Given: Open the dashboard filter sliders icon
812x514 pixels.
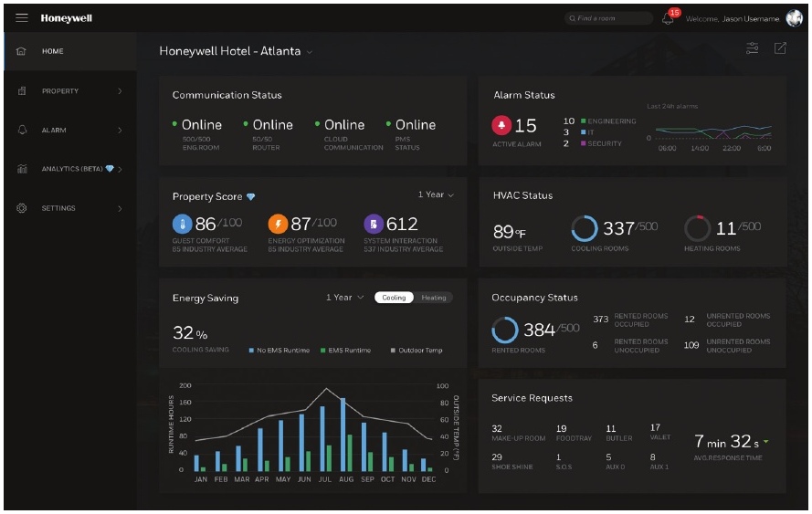Looking at the screenshot, I should [753, 48].
